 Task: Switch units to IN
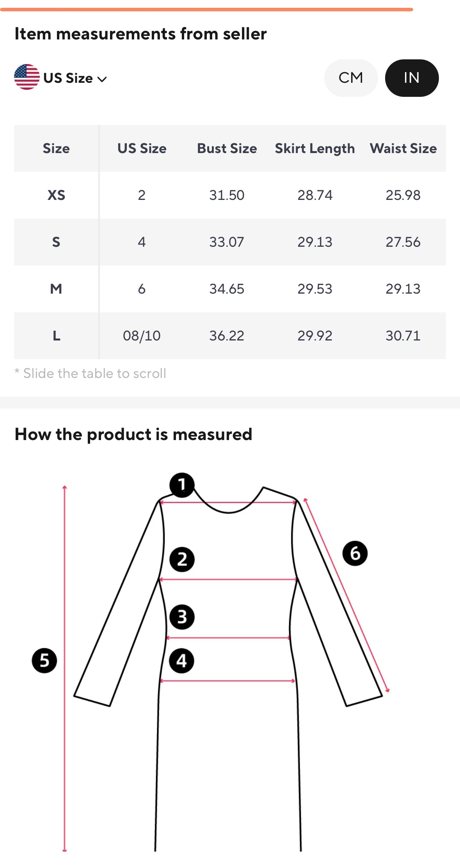click(x=412, y=78)
